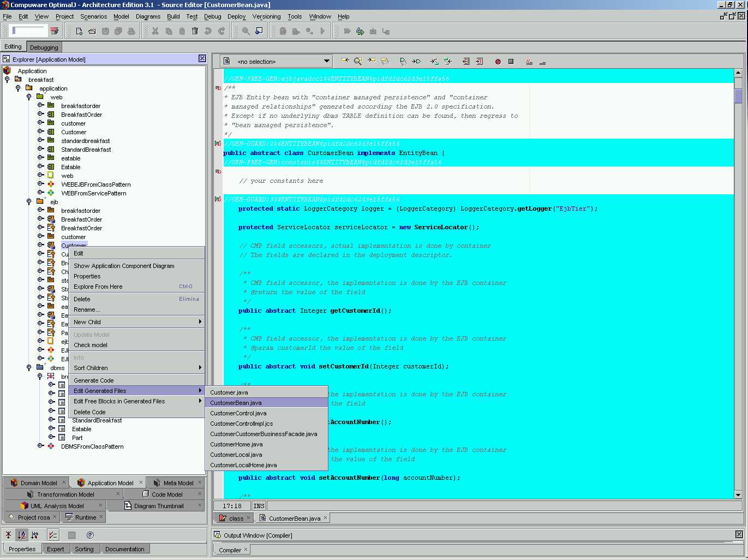Click the red grid icon beside the toolbar text field
The image size is (748, 560).
(x=55, y=31)
